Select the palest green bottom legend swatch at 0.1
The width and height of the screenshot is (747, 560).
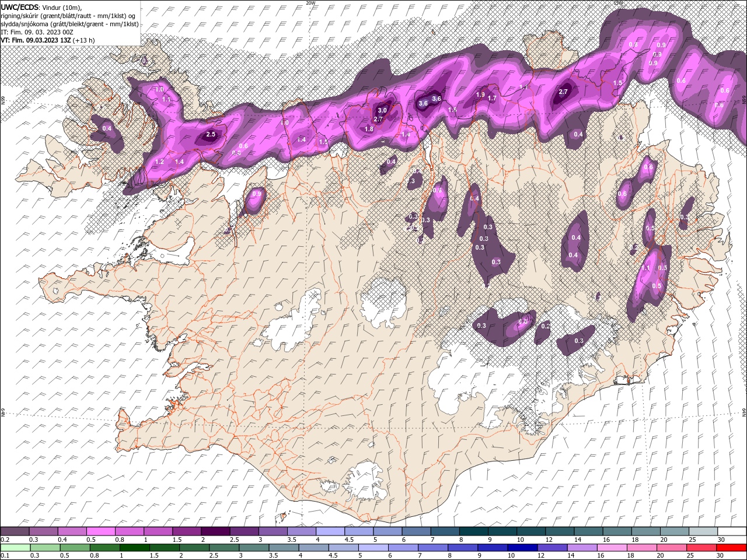[x=15, y=548]
